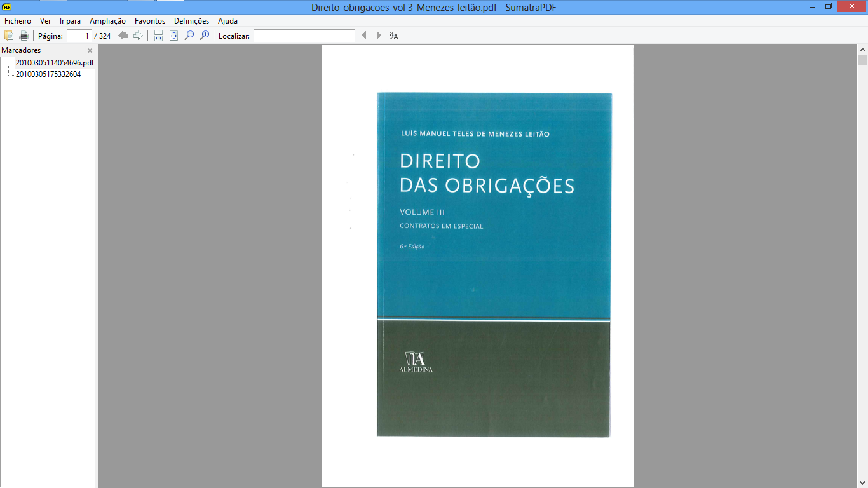Screen dimensions: 868x488
Task: Click the Página number input field
Action: point(79,36)
